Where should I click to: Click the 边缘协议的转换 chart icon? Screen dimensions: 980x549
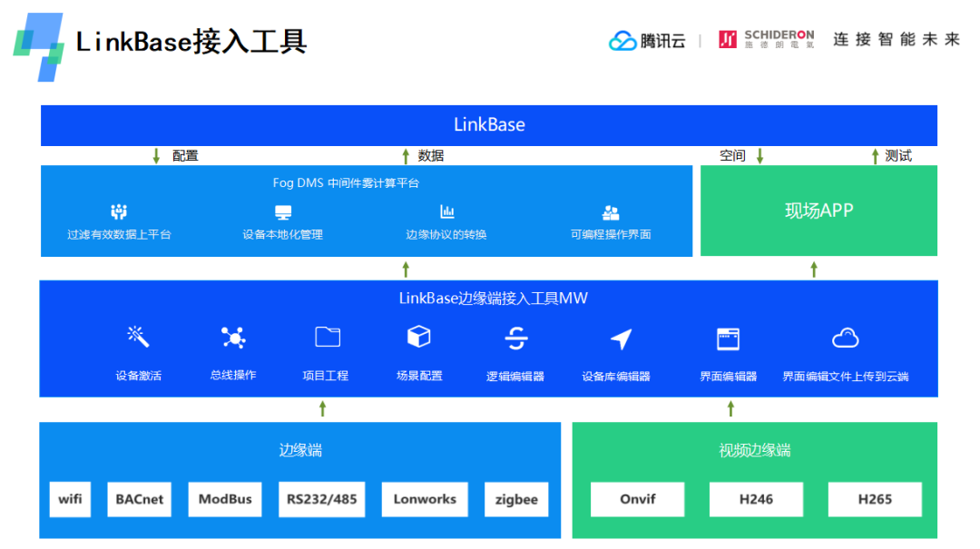(x=446, y=211)
